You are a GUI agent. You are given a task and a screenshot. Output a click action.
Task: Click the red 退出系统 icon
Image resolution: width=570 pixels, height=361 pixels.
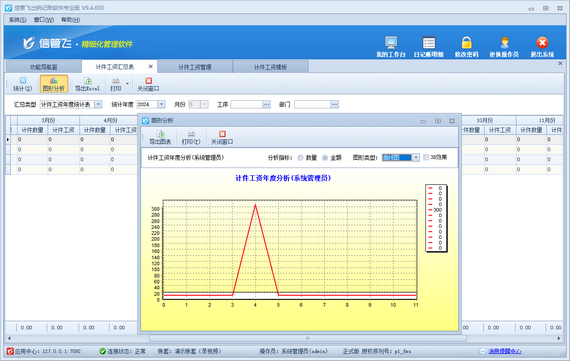click(x=542, y=43)
